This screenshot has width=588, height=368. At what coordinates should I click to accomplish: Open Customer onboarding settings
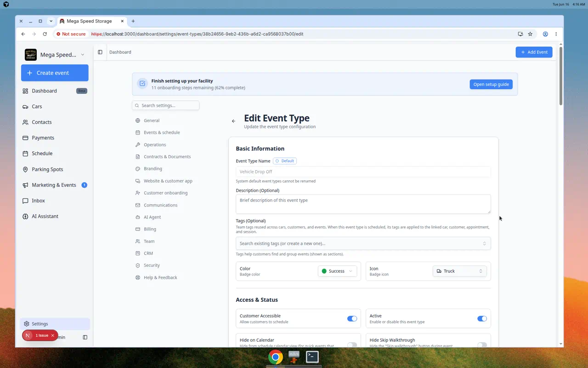[165, 193]
